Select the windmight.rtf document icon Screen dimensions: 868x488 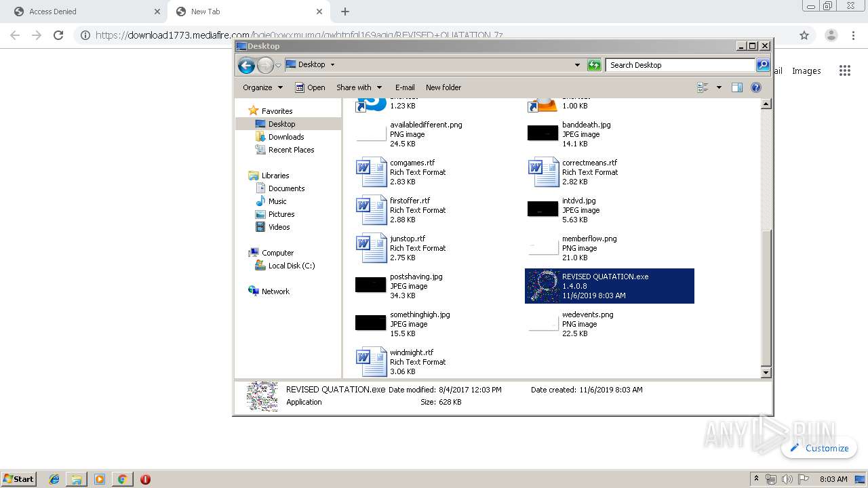pyautogui.click(x=371, y=362)
